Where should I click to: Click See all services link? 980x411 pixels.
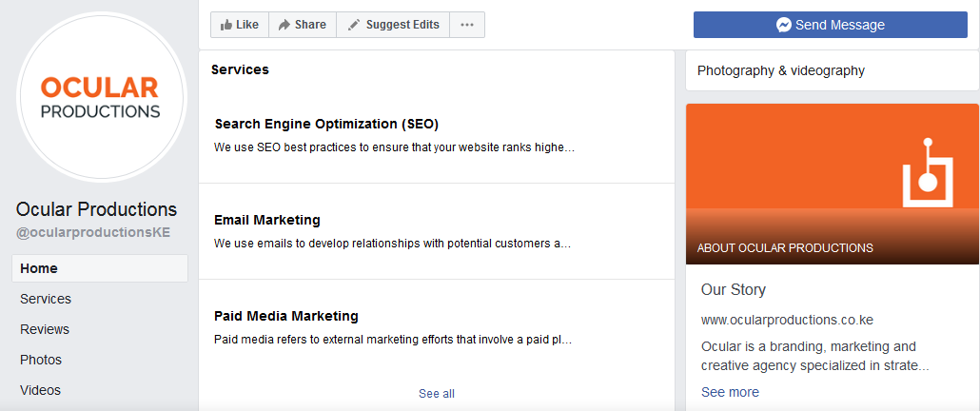tap(437, 393)
